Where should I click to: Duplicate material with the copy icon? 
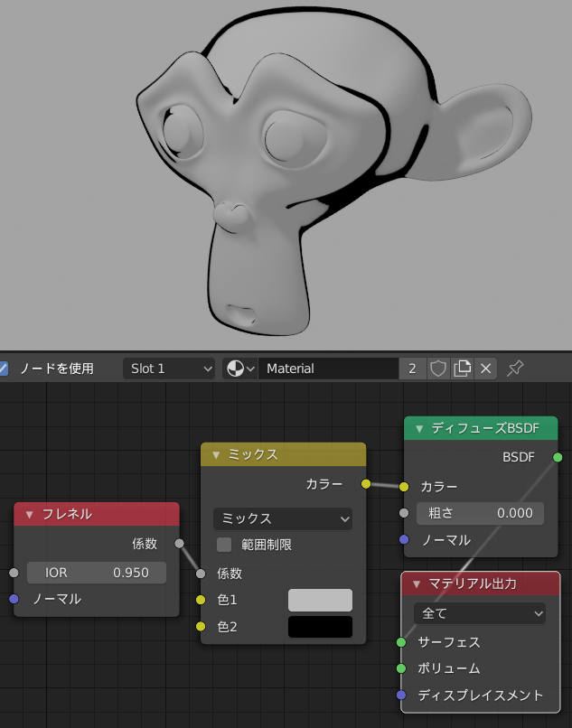(x=462, y=369)
